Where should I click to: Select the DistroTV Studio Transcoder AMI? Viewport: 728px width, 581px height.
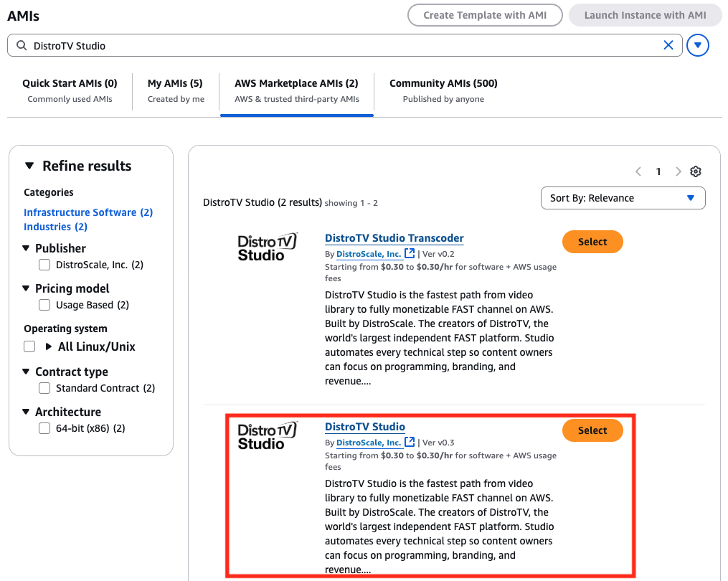tap(592, 242)
